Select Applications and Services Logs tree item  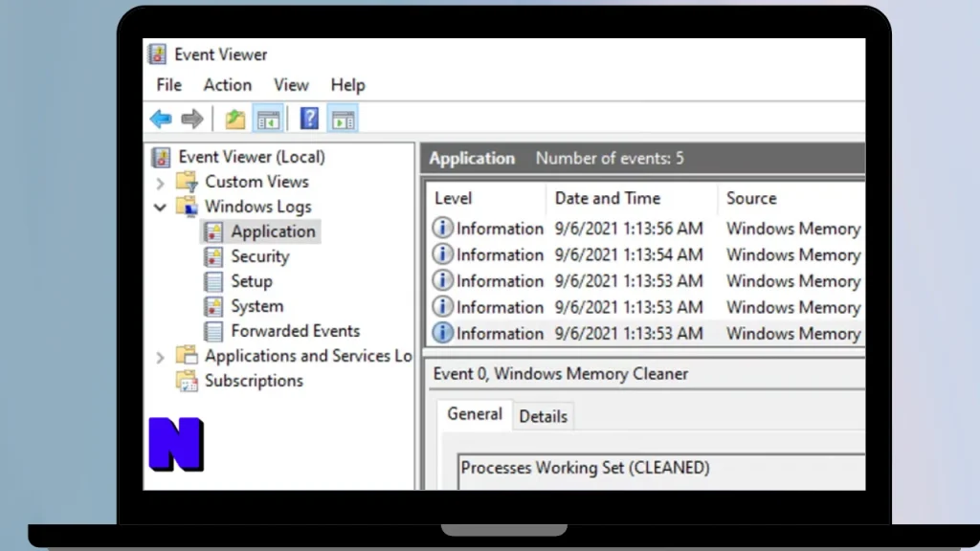pyautogui.click(x=308, y=356)
